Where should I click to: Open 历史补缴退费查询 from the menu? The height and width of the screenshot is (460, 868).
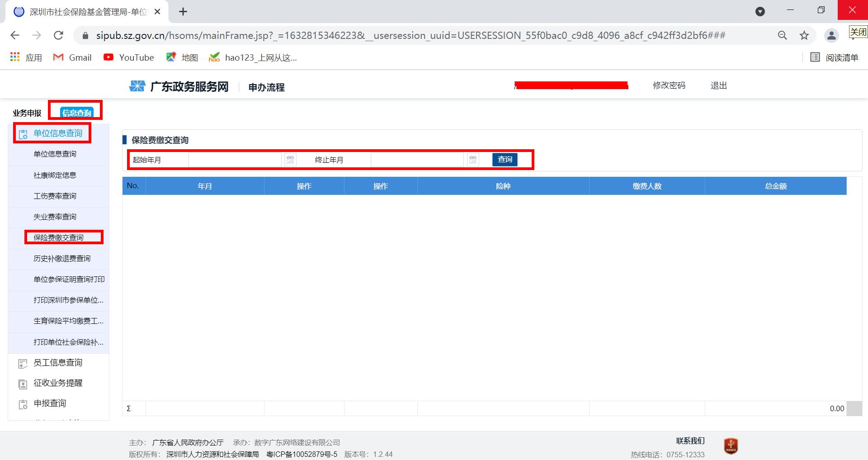pos(61,258)
